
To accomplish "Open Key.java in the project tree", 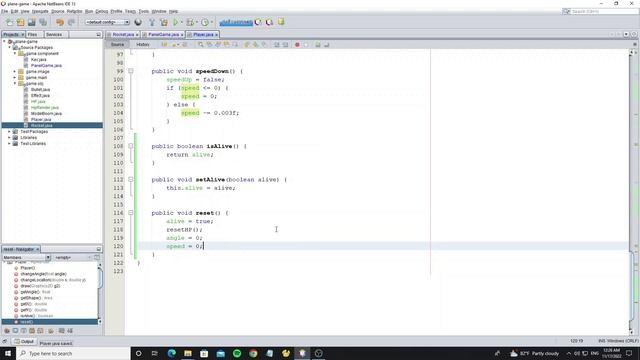I will 39,60.
